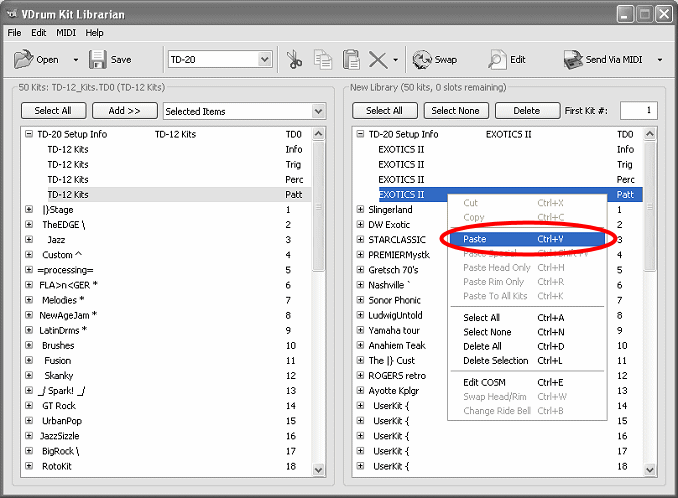Viewport: 678px width, 498px height.
Task: Click the First Kit # input field
Action: (x=638, y=110)
